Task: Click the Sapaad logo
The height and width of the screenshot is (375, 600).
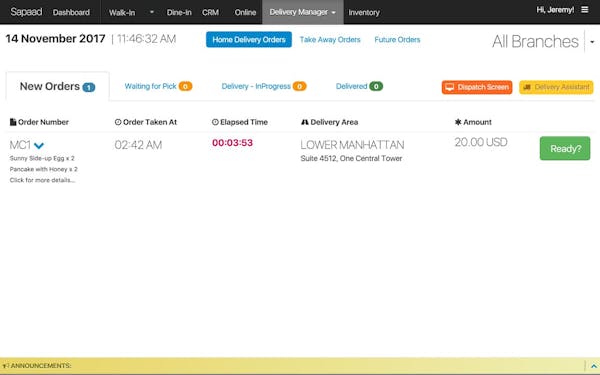Action: click(26, 12)
